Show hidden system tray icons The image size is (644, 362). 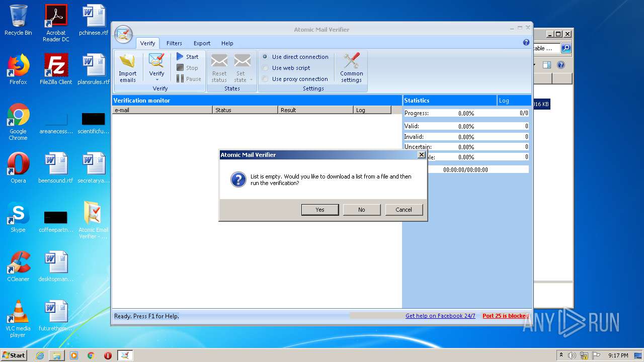tap(561, 355)
